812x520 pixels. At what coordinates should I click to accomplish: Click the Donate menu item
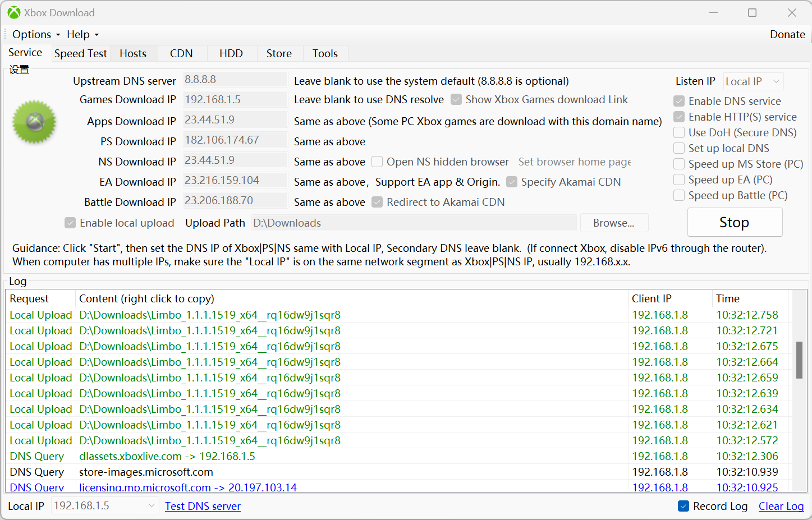(x=787, y=34)
